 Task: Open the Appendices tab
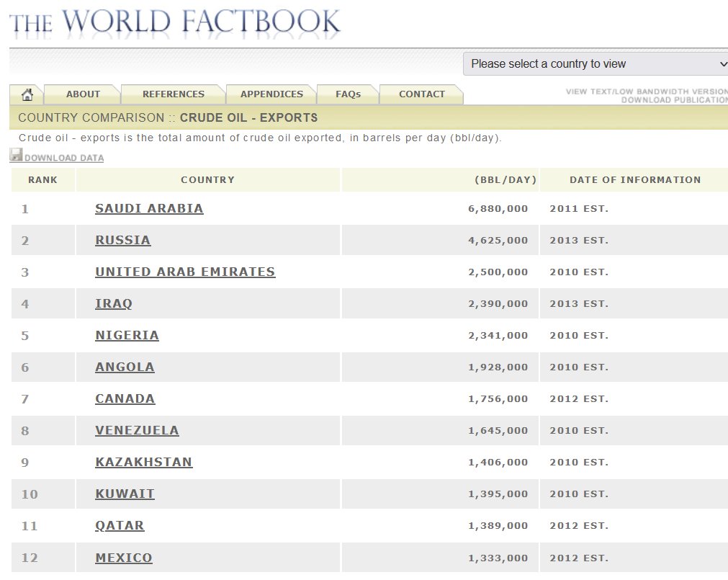click(271, 94)
